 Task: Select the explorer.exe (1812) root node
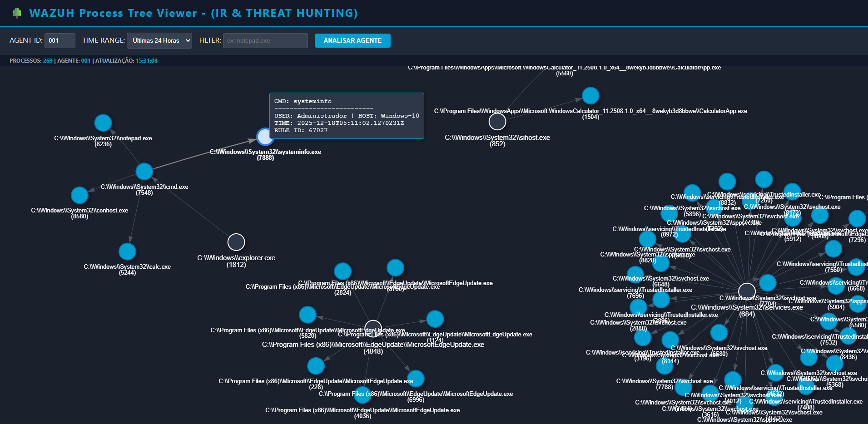[236, 242]
